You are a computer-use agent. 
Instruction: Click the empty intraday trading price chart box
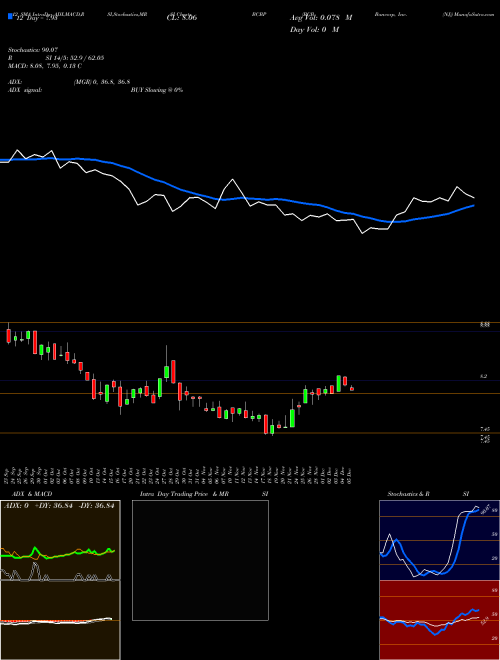coord(200,560)
